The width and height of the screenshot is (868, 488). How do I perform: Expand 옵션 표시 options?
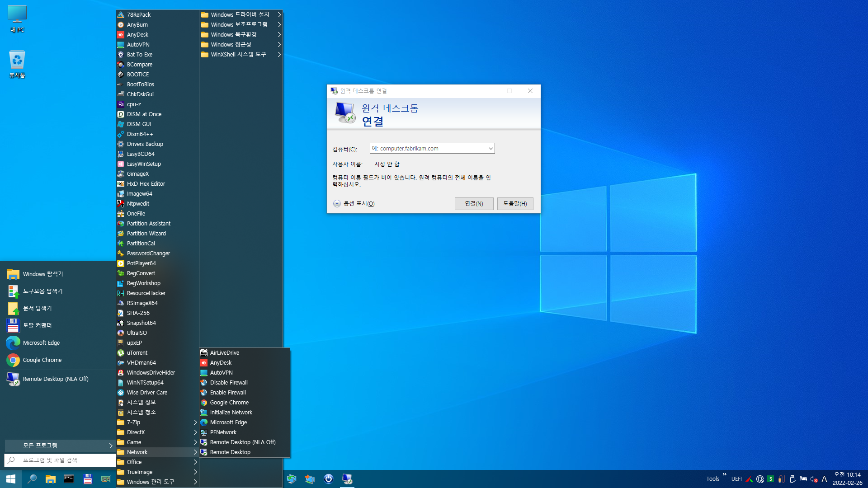[354, 204]
